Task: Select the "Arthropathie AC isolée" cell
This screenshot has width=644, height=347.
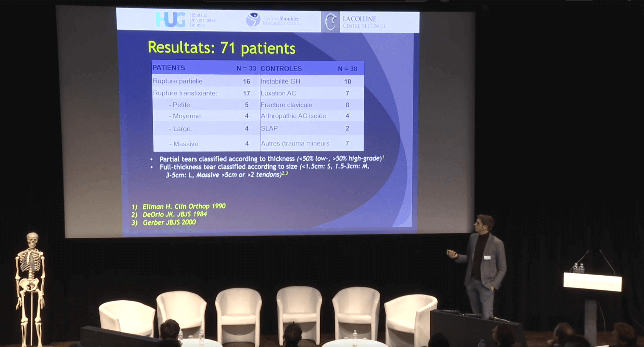Action: click(x=293, y=116)
